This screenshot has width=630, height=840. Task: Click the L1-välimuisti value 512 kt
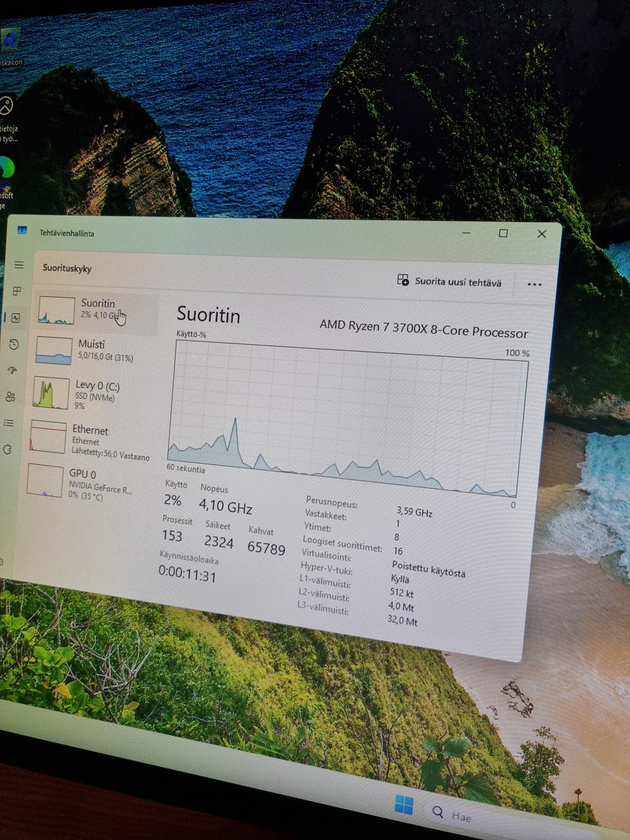pyautogui.click(x=401, y=592)
